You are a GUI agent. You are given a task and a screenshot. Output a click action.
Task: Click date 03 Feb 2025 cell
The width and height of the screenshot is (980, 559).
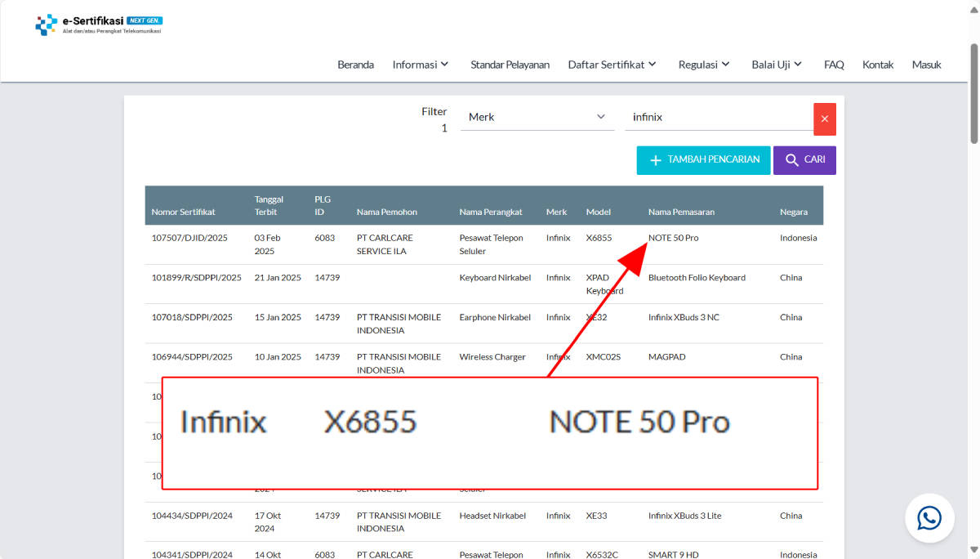(269, 244)
